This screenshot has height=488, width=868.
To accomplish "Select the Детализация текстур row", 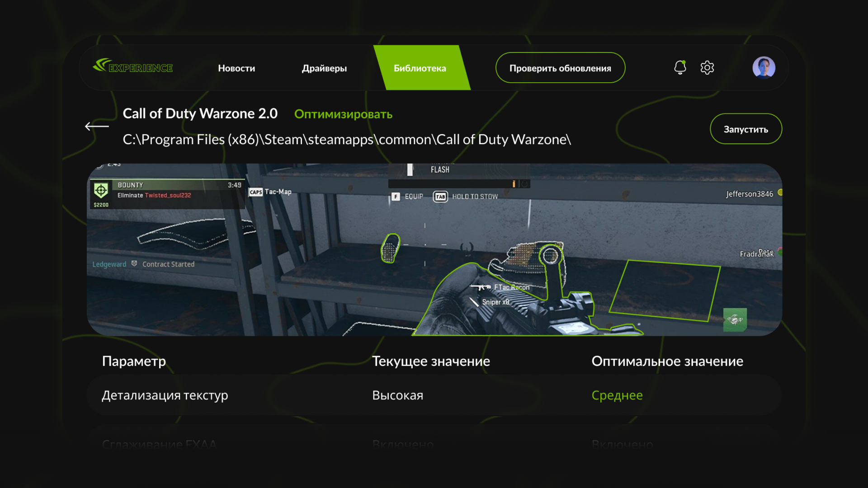I will click(165, 395).
